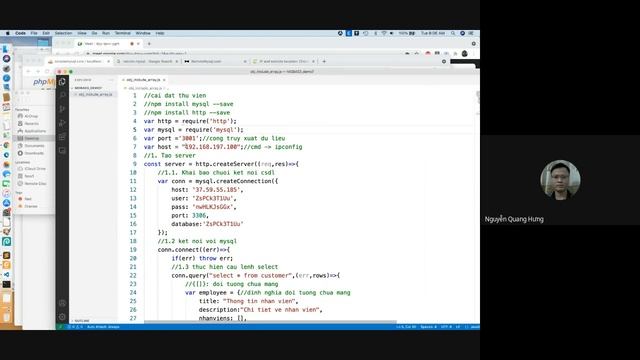Image resolution: width=640 pixels, height=360 pixels.
Task: Close the open JS file editor tab
Action: (x=164, y=80)
